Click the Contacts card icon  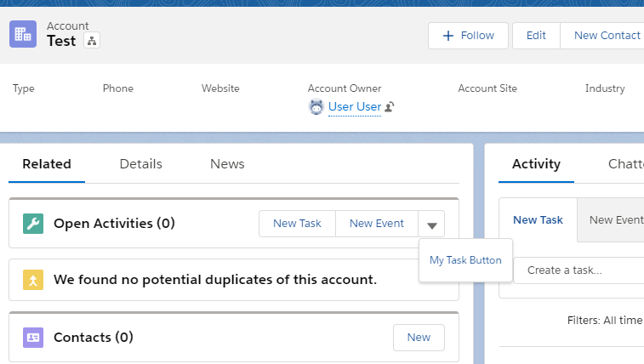32,338
